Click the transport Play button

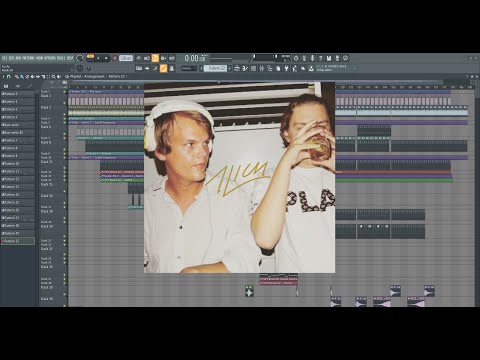click(98, 58)
